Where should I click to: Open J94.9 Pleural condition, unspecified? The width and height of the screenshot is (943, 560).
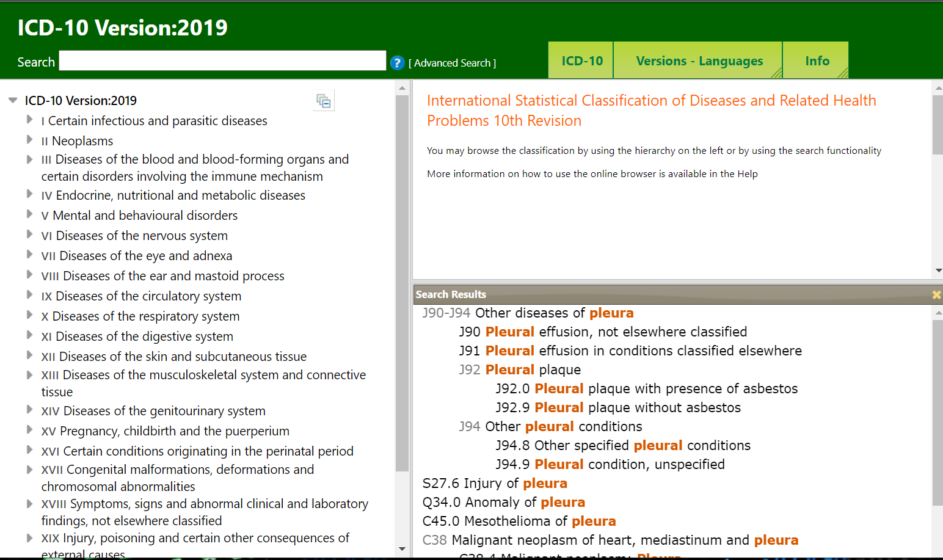coord(610,464)
